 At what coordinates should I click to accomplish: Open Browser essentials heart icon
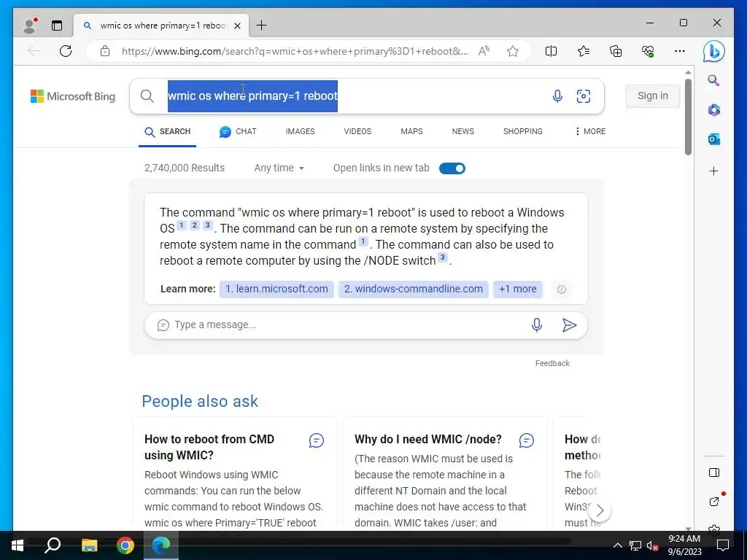(x=648, y=51)
